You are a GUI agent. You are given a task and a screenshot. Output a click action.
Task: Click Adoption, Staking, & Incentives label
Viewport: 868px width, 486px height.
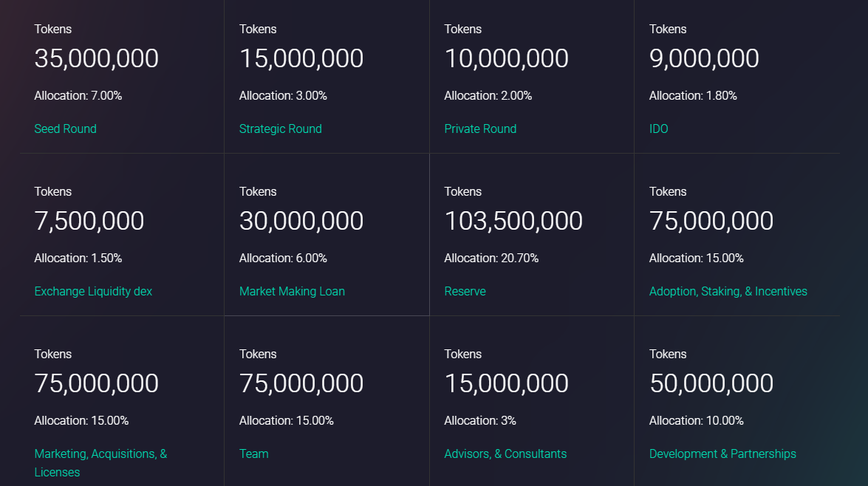click(x=728, y=292)
